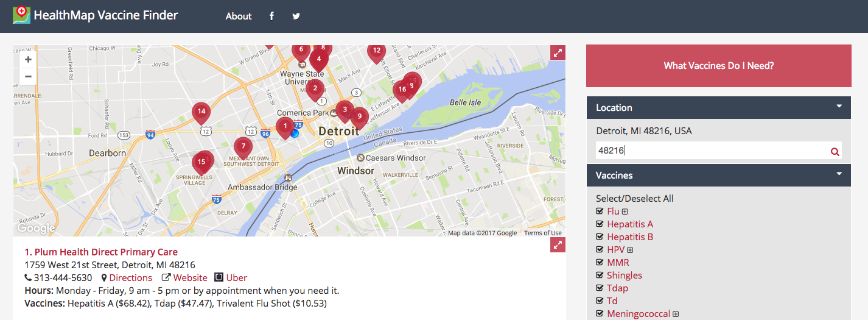This screenshot has height=320, width=868.
Task: Click the phone icon beside 313-444-5630
Action: pyautogui.click(x=28, y=278)
